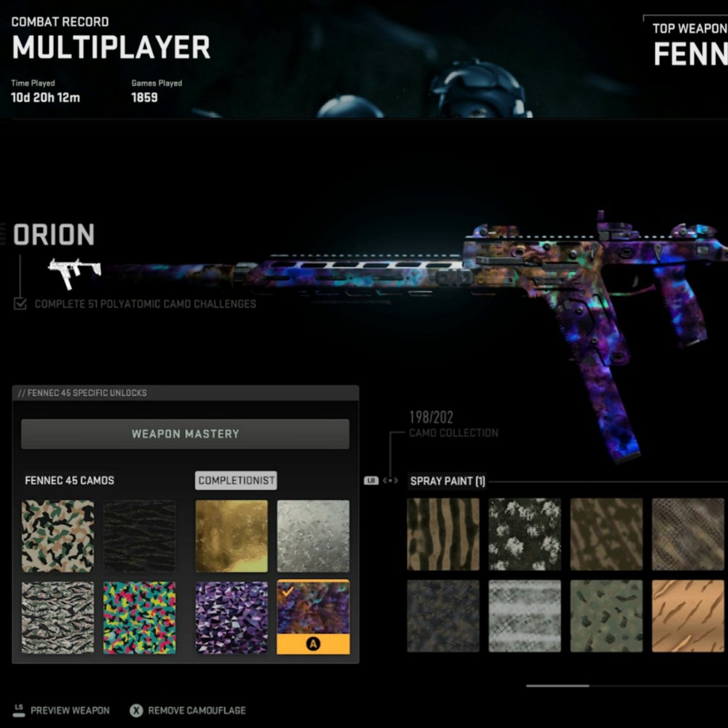Select the green speckled spray paint camo
Viewport: 728px width, 728px height.
pos(606,616)
